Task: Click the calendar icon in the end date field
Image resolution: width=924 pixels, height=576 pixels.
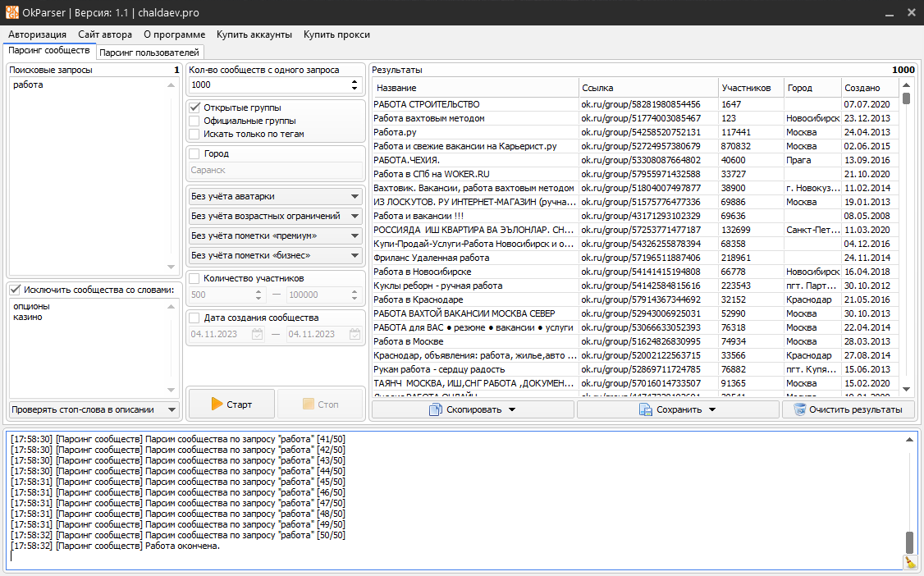Action: point(355,334)
